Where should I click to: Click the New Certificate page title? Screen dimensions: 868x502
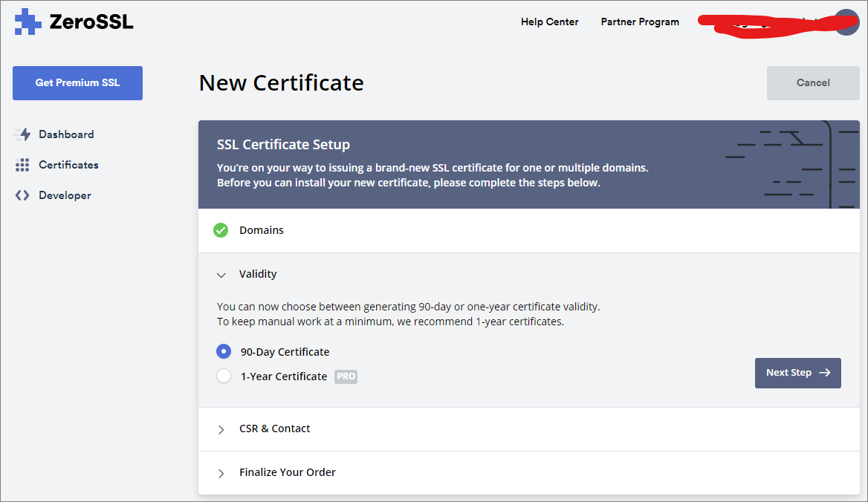coord(281,83)
